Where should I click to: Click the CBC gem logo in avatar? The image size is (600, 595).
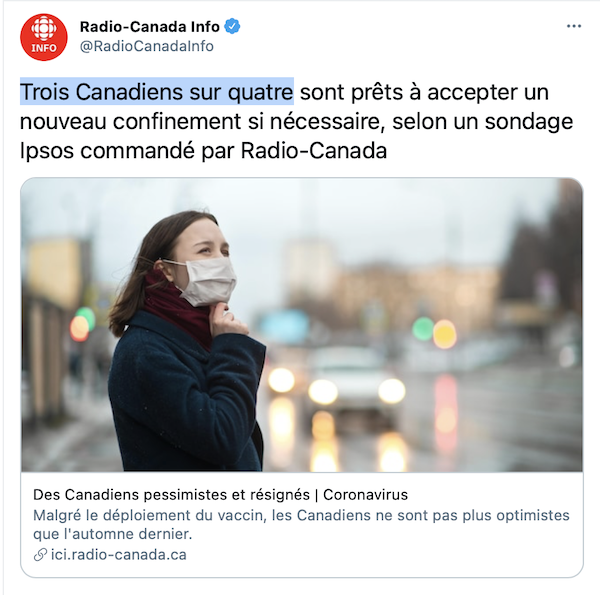point(44,28)
